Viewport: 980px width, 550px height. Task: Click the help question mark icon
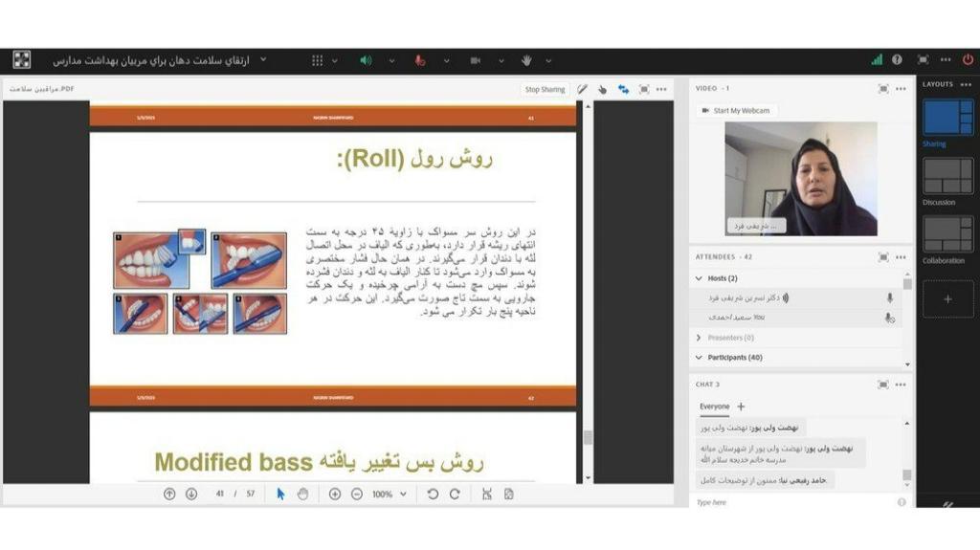point(897,59)
